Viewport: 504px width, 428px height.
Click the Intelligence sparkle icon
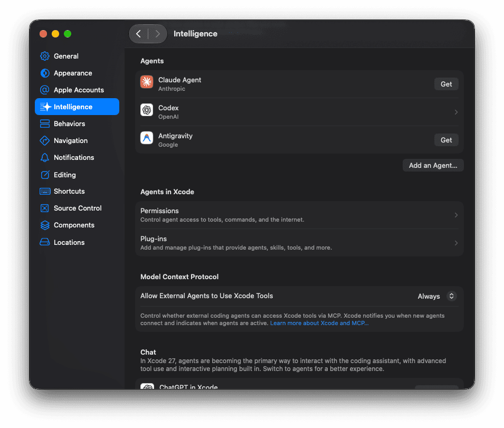click(x=45, y=107)
